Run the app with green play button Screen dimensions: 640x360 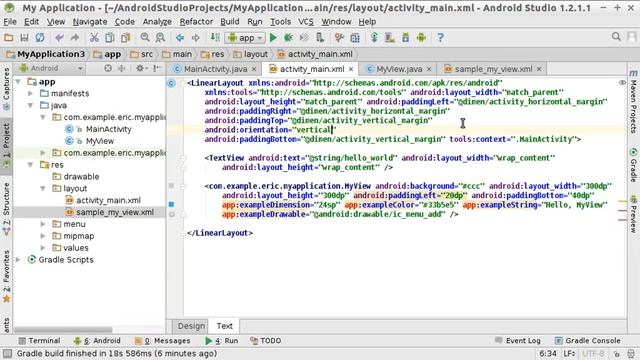point(273,38)
